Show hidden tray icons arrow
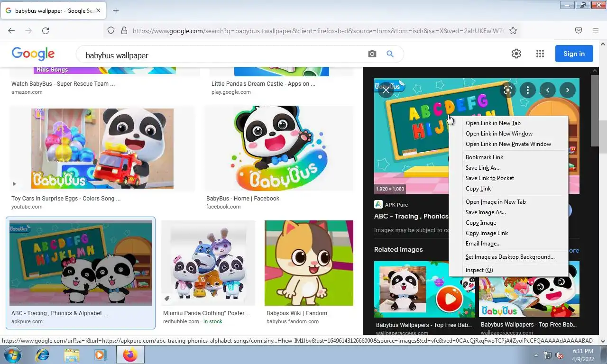Screen dimensions: 607x364 click(x=536, y=355)
